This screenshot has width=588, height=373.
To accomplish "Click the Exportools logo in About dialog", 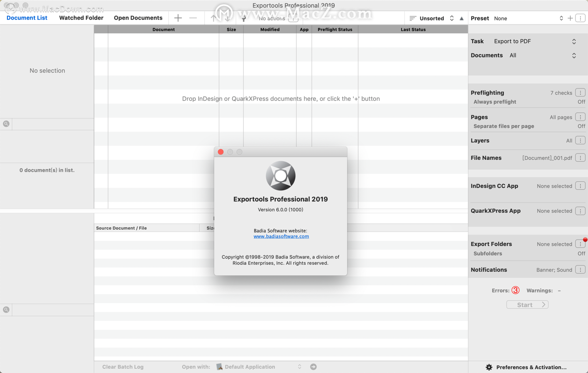I will [281, 176].
